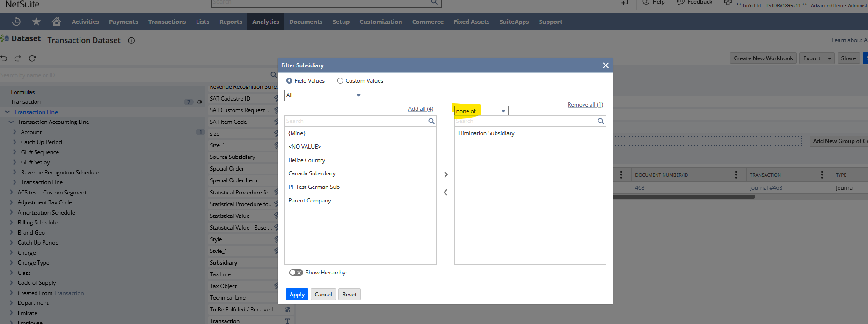Select PF Test German Sub value
This screenshot has width=868, height=324.
314,187
